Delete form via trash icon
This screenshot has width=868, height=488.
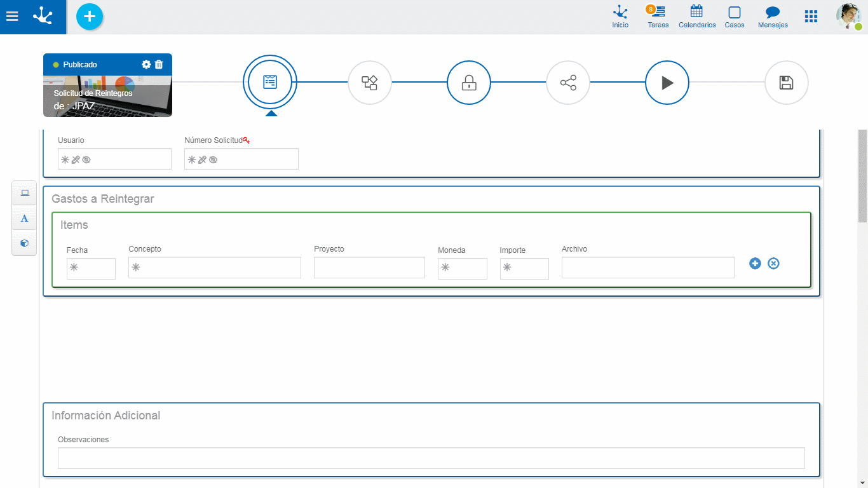(x=159, y=64)
